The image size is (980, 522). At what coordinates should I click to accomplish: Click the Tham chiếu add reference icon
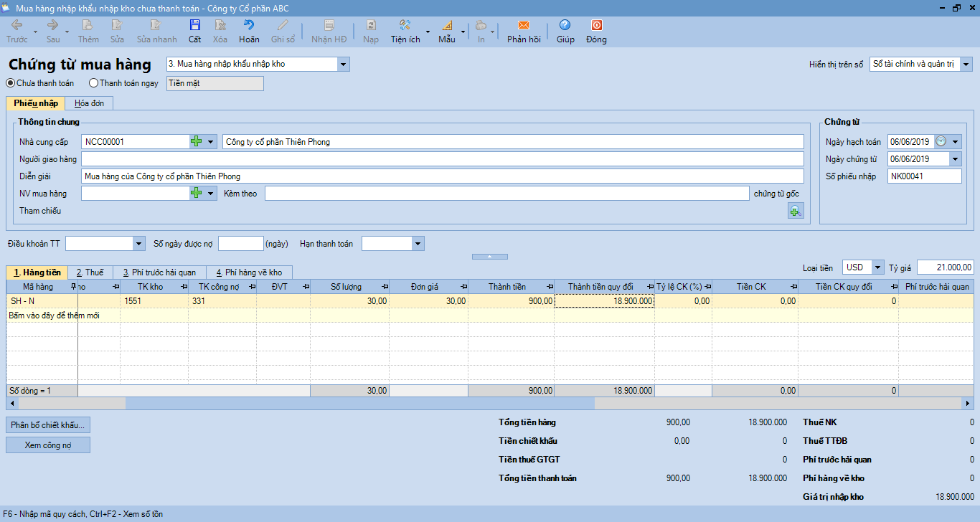point(796,211)
